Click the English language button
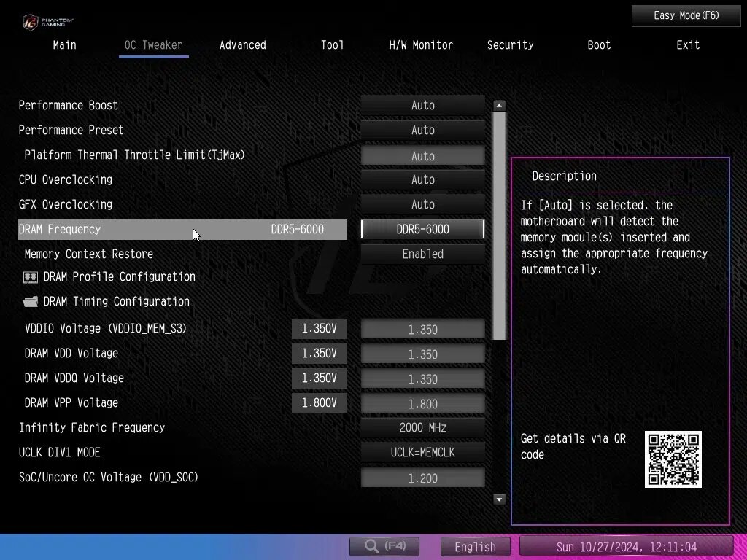This screenshot has height=560, width=747. point(475,547)
